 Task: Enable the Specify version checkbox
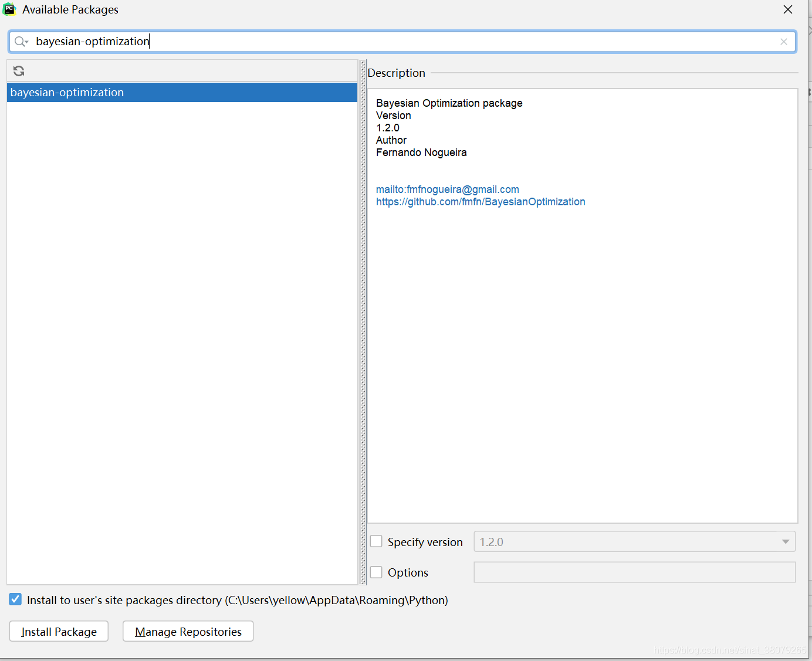[x=376, y=541]
